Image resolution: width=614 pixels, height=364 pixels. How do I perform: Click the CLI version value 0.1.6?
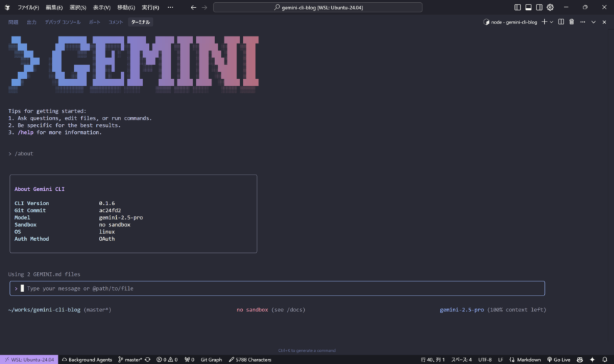pyautogui.click(x=107, y=204)
